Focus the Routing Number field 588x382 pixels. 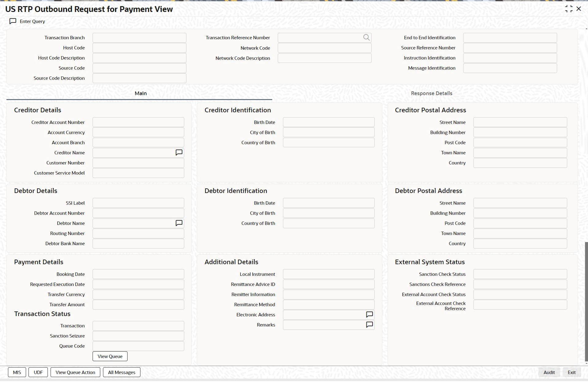point(138,233)
